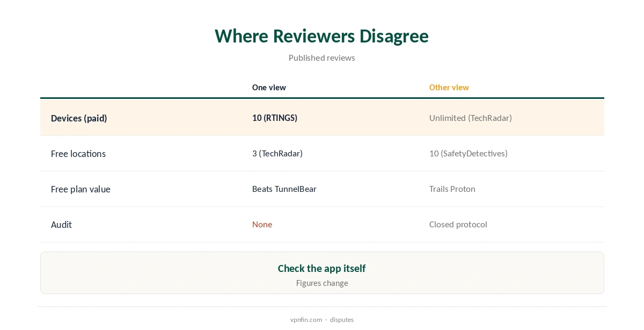Click the 'Unlimited (TechRadar)' cell

(x=471, y=118)
